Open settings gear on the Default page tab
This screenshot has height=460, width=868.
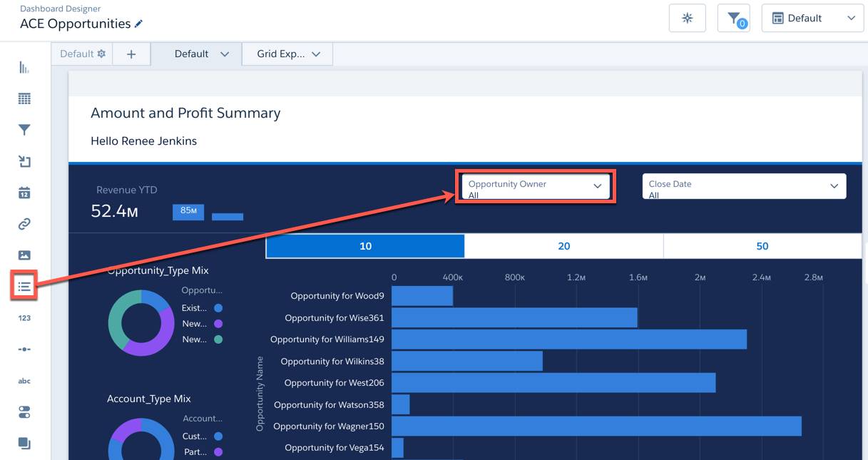pos(101,53)
